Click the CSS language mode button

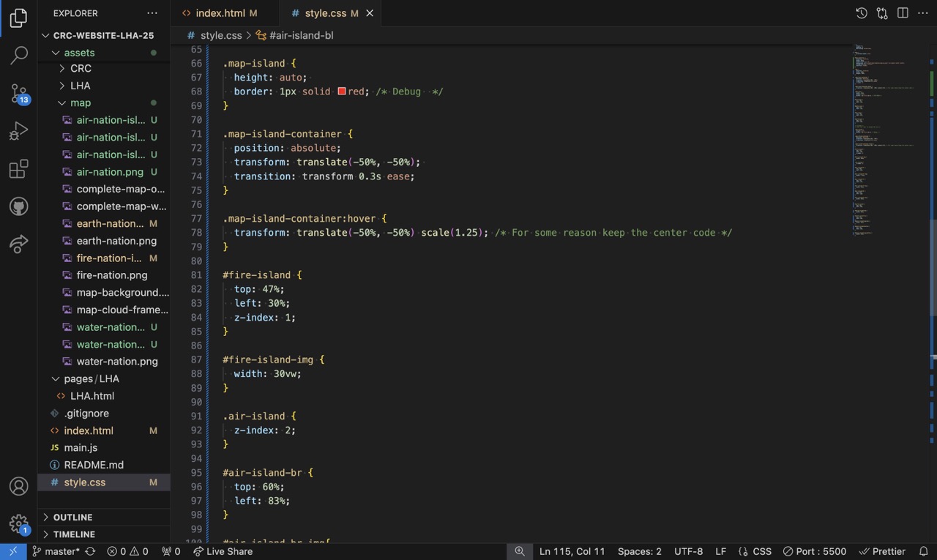(x=755, y=551)
